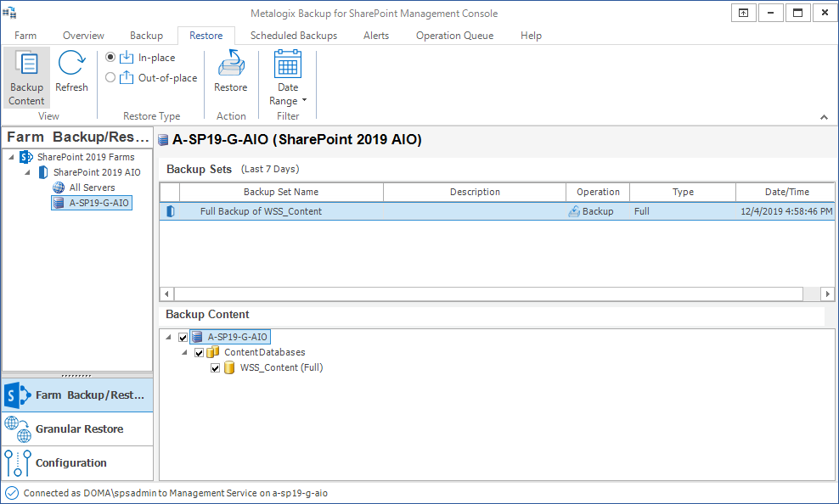The image size is (839, 504).
Task: Collapse the SharePoint 2019 Farms node
Action: (x=11, y=157)
